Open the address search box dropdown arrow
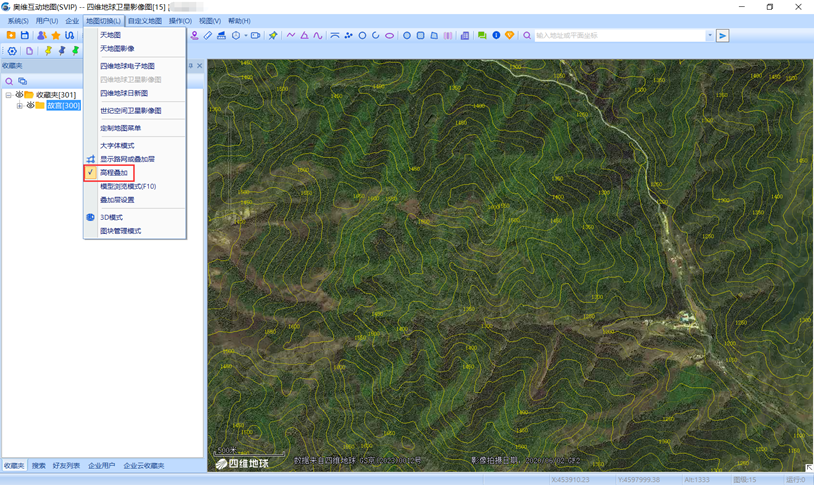 pos(710,35)
